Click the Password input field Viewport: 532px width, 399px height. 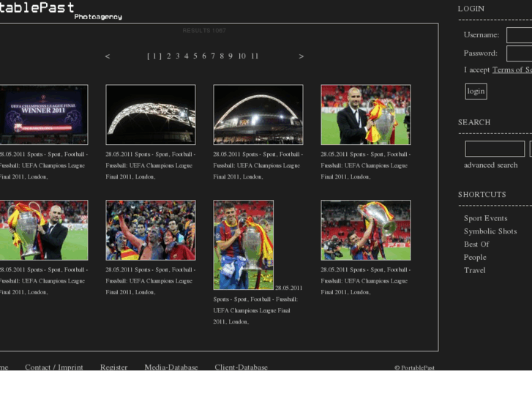[519, 53]
